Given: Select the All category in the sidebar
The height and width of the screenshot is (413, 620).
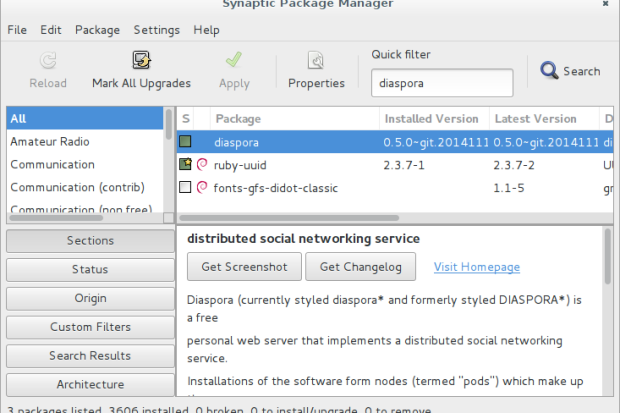Looking at the screenshot, I should point(85,118).
